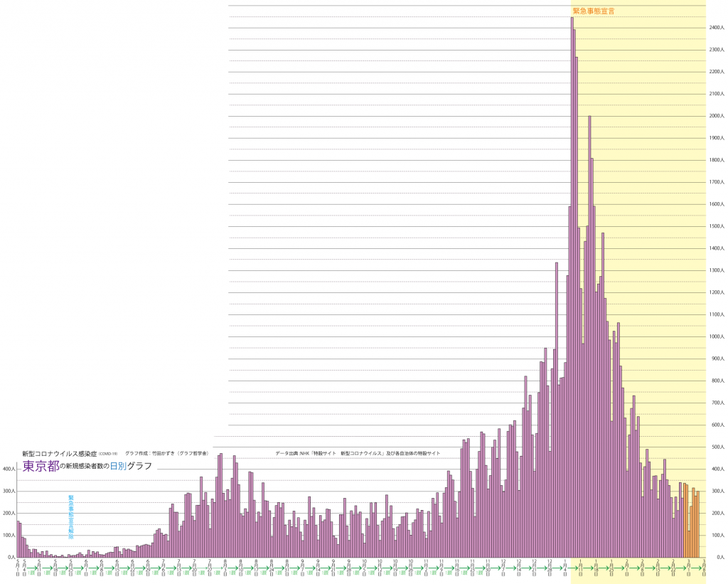The image size is (728, 584).
Task: Click the blue vertical 緊急事態宣言解除 text
Action: pos(70,516)
